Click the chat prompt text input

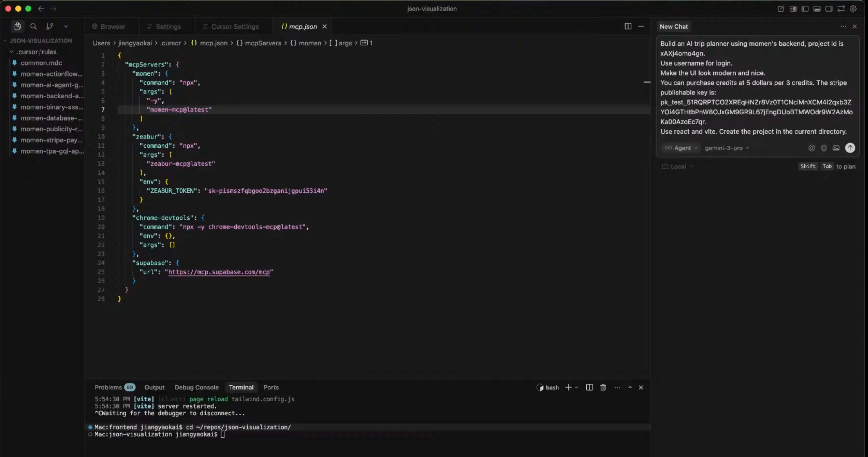point(755,88)
